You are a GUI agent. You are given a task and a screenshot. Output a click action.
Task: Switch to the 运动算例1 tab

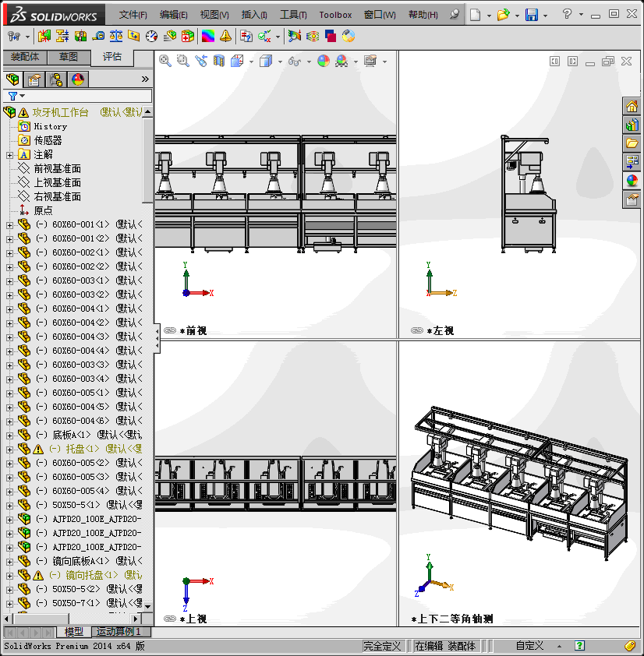[119, 631]
